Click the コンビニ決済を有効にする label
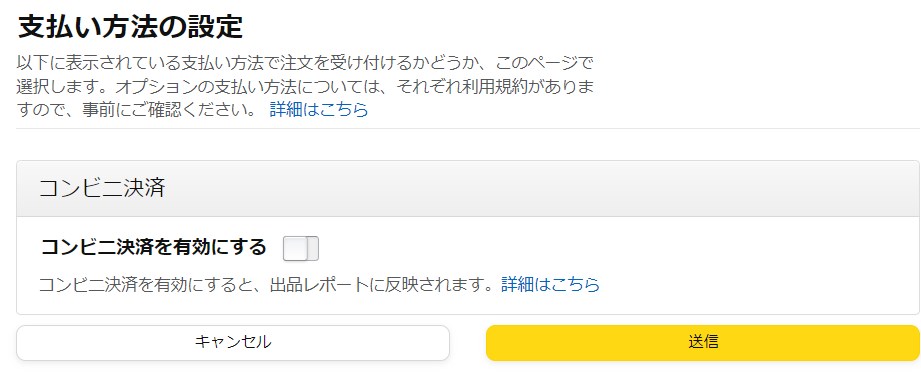The width and height of the screenshot is (921, 388). 153,247
